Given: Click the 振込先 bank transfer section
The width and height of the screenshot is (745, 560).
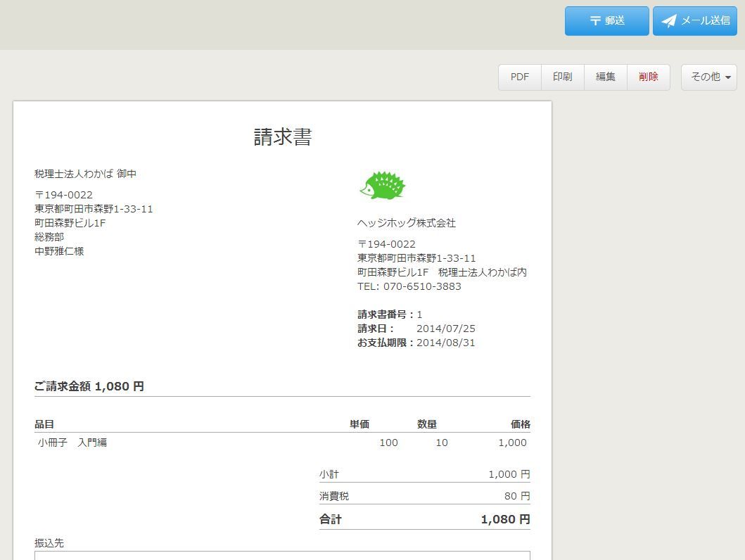Looking at the screenshot, I should (49, 542).
